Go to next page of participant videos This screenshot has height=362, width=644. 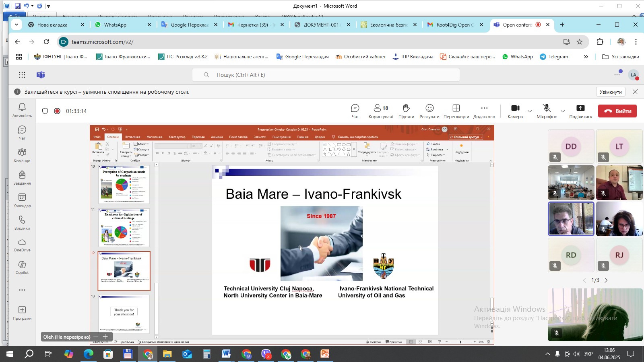pyautogui.click(x=606, y=280)
